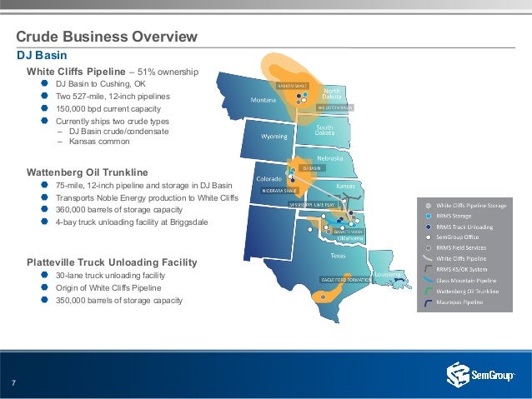532x399 pixels.
Task: Click the White Cliffs Pipeline legend line symbol
Action: (428, 259)
